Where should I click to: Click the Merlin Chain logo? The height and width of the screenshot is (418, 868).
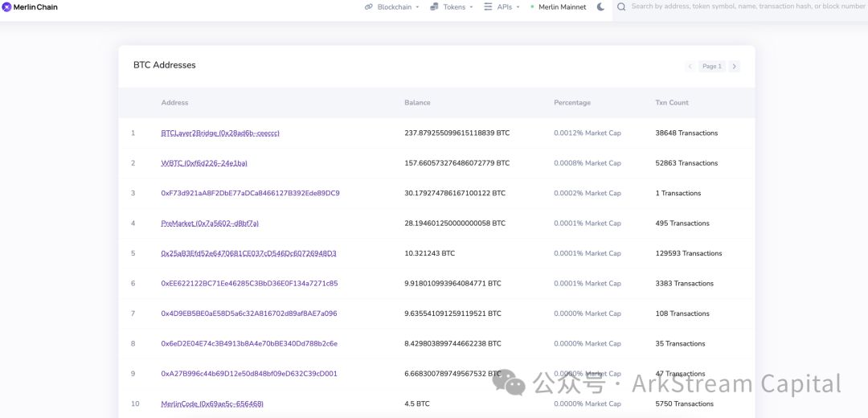[30, 7]
